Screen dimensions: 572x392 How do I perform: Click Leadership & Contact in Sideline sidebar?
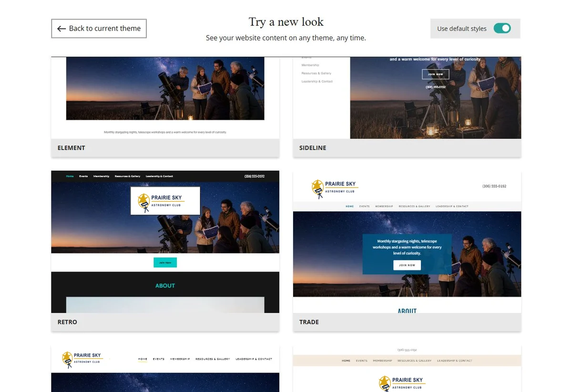[317, 81]
